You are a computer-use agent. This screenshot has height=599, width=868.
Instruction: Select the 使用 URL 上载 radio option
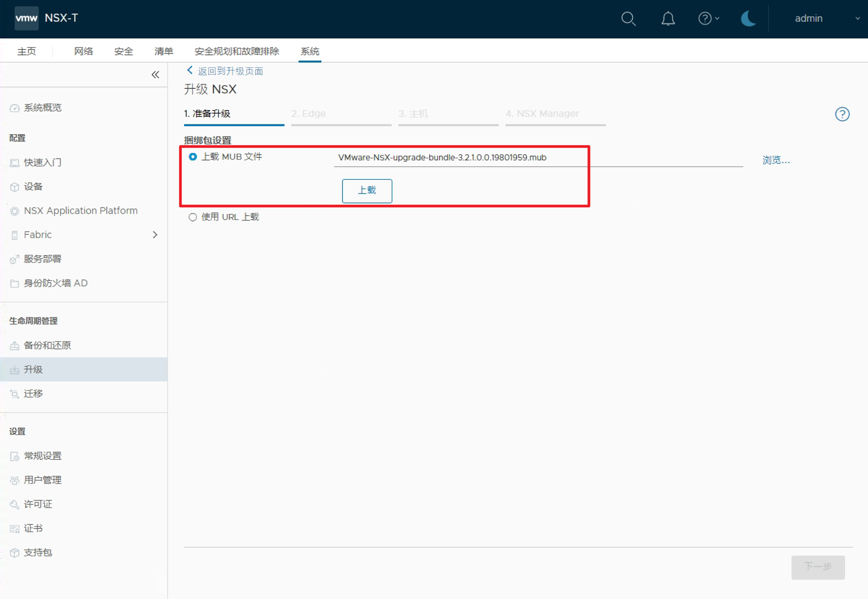pos(193,217)
